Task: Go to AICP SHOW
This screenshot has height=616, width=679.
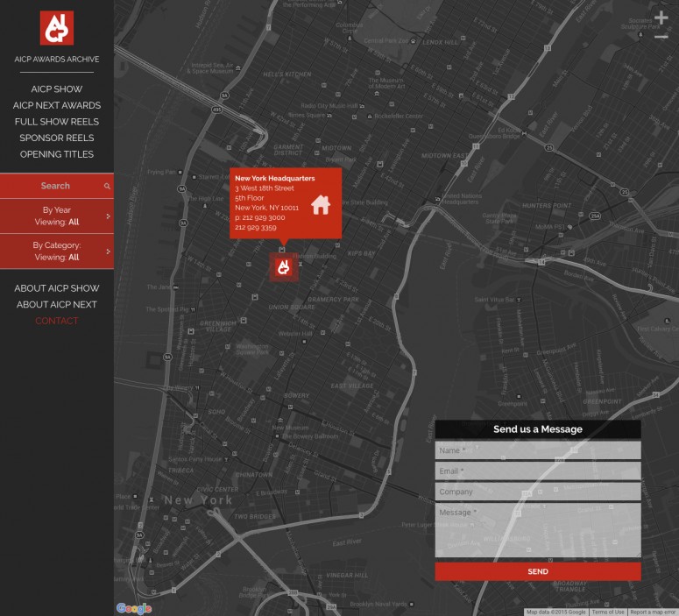Action: coord(57,89)
